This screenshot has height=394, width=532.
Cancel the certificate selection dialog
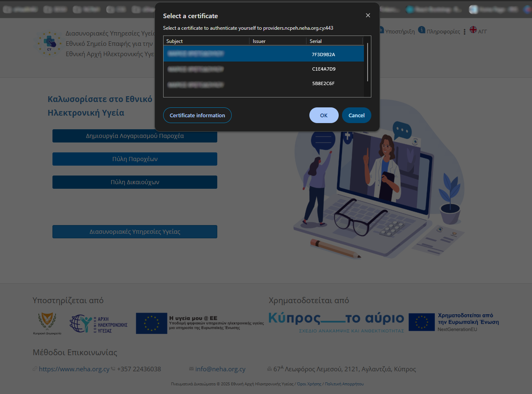pos(356,115)
